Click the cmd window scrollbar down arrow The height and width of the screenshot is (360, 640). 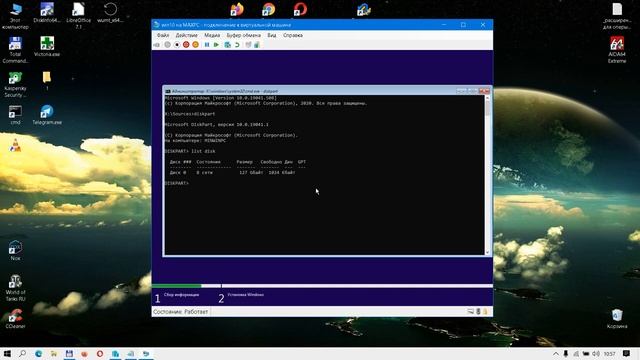487,252
